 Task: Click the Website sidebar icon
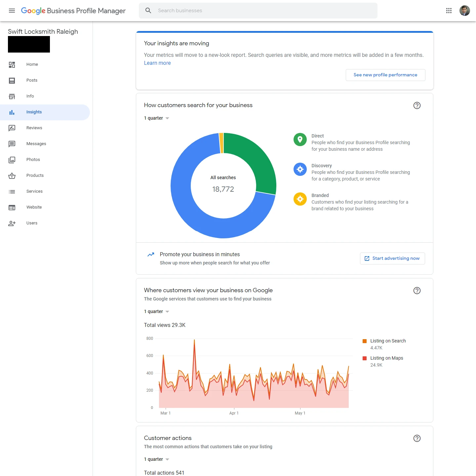click(12, 207)
